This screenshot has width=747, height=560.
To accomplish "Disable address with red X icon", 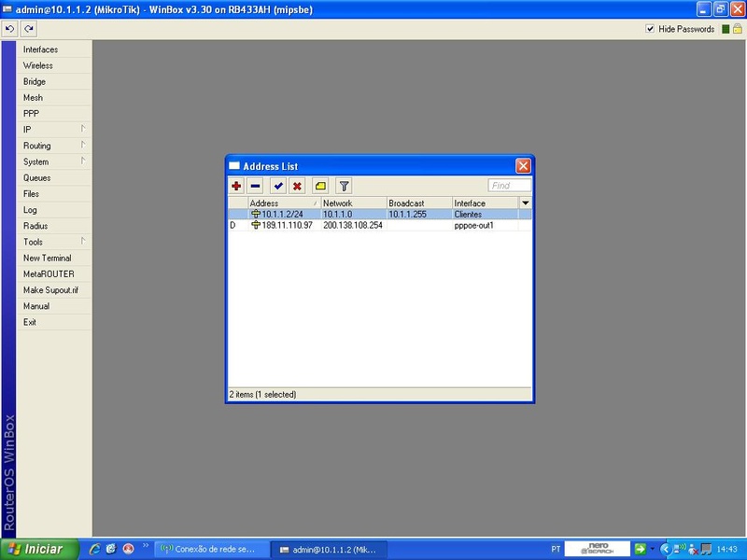I will click(297, 186).
